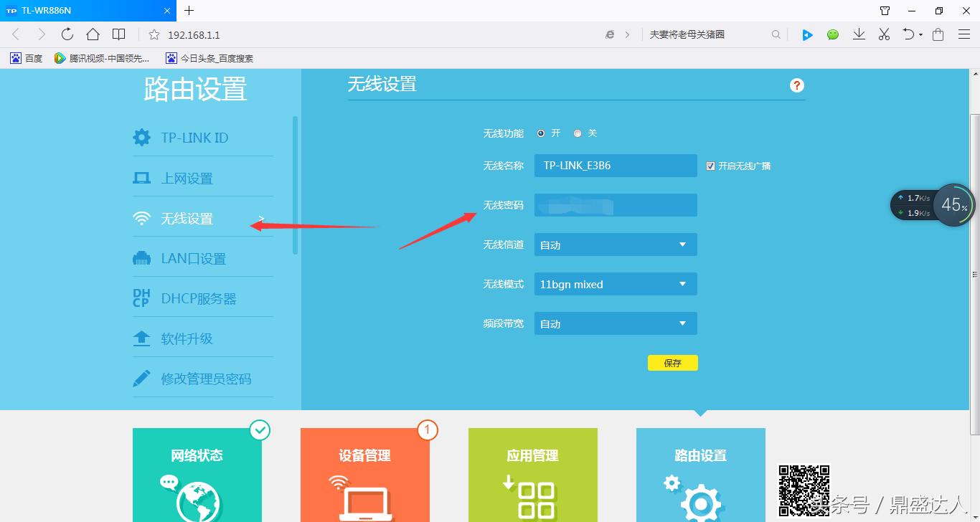Click the 上网设置 monitor icon
Screen dimensions: 980x522
click(x=142, y=177)
